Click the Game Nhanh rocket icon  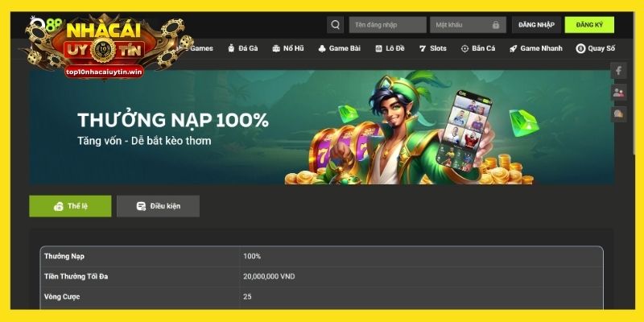513,48
